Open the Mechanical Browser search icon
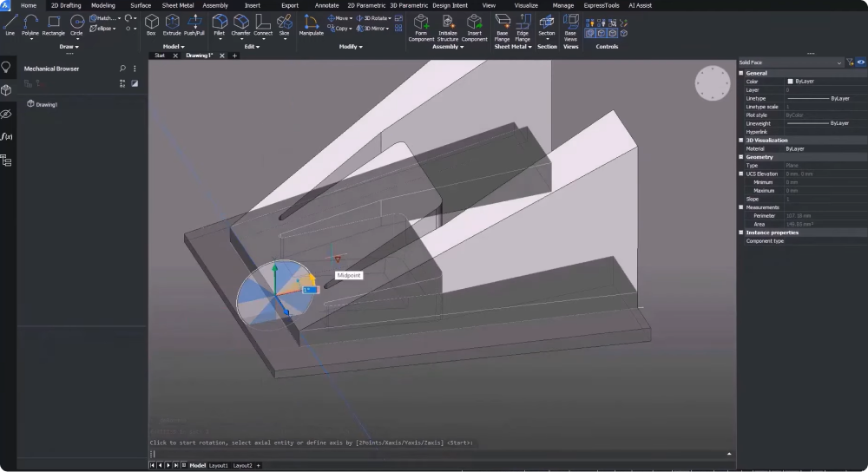868x472 pixels. click(122, 69)
